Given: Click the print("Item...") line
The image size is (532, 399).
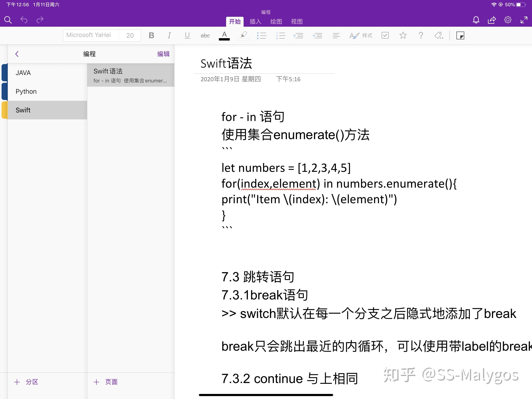Looking at the screenshot, I should [309, 199].
